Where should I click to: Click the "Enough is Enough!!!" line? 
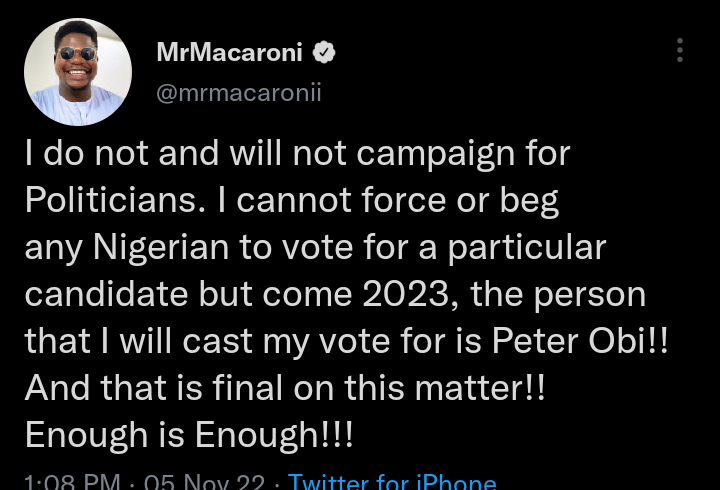click(191, 432)
